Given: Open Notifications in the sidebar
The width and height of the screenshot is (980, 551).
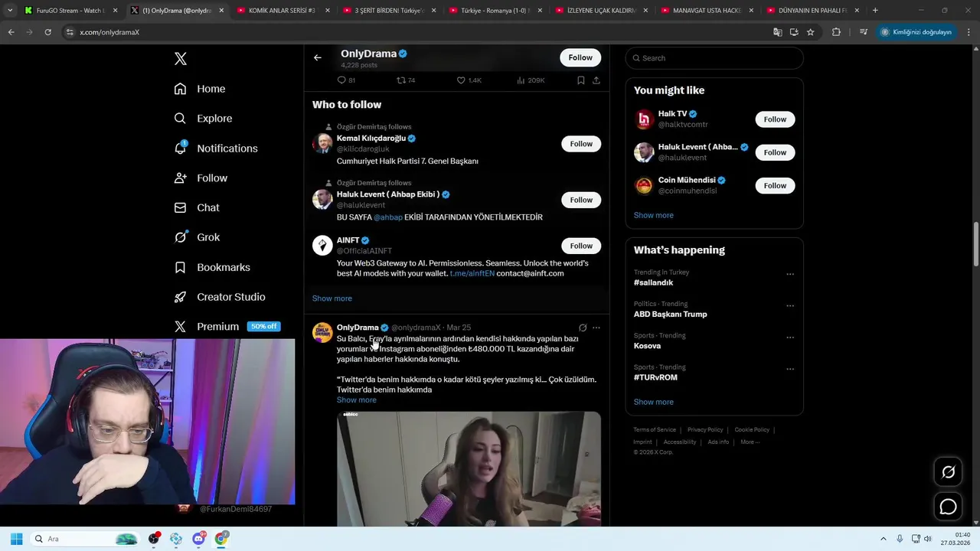Looking at the screenshot, I should [x=216, y=148].
